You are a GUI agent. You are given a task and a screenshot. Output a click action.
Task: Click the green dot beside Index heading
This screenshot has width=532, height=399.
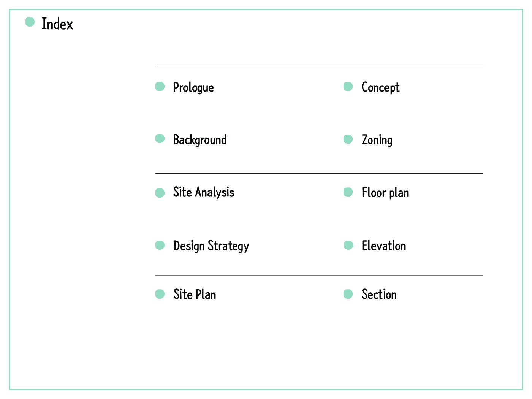pos(30,22)
